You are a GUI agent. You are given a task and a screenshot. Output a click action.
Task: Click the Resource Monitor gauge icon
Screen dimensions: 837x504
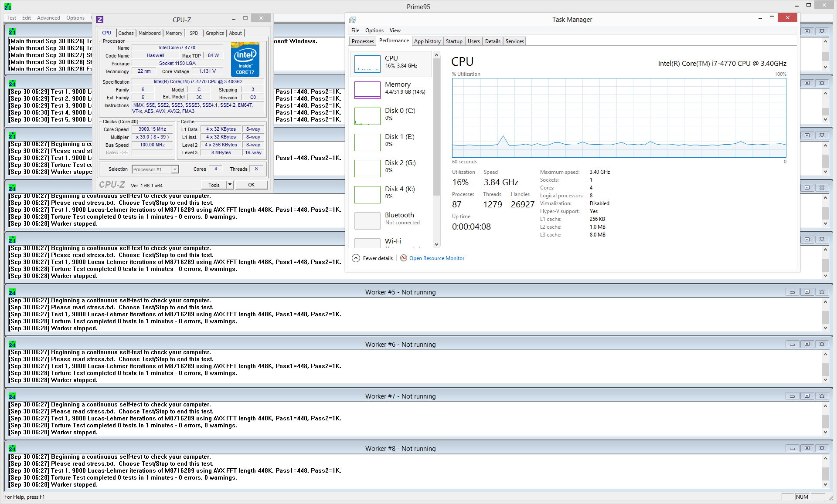click(404, 258)
